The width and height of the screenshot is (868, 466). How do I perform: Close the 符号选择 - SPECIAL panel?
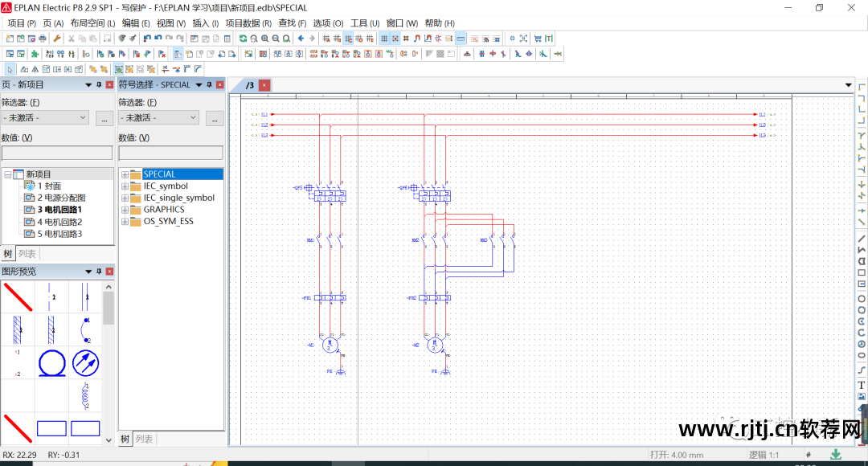pyautogui.click(x=219, y=84)
